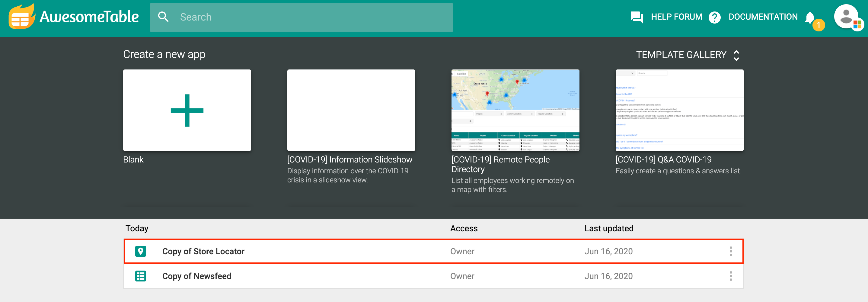Click the template gallery expand arrows icon

(x=736, y=55)
